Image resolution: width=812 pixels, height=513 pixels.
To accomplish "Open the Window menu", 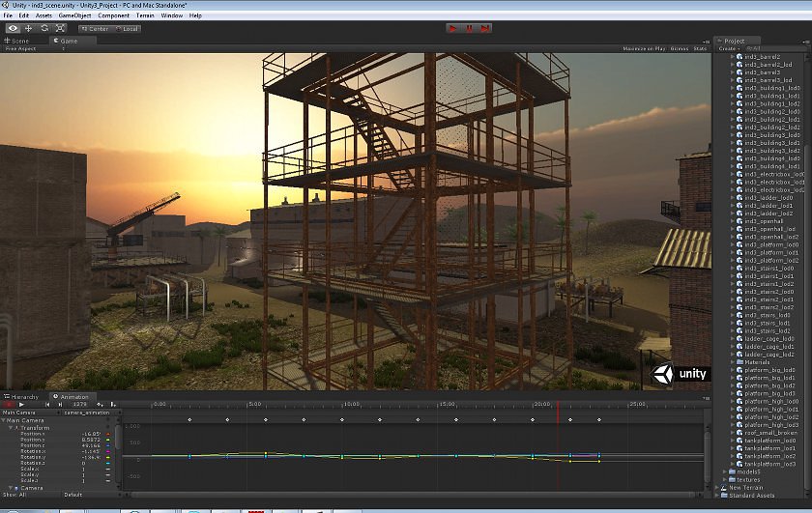I will pyautogui.click(x=171, y=15).
